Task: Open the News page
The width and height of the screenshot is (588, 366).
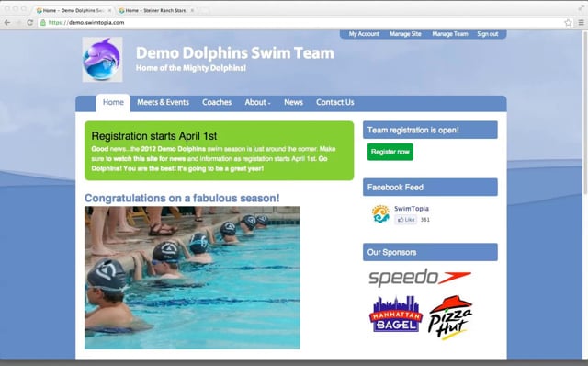Action: 293,102
